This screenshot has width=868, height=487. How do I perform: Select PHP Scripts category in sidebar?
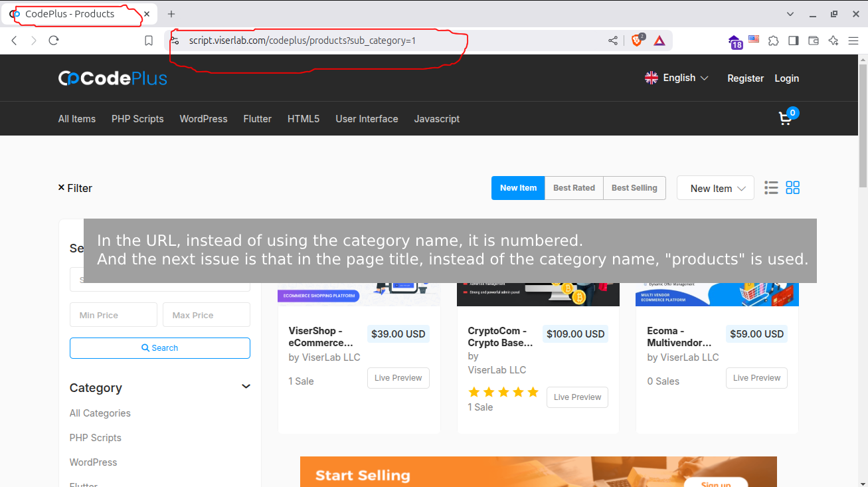coord(96,438)
